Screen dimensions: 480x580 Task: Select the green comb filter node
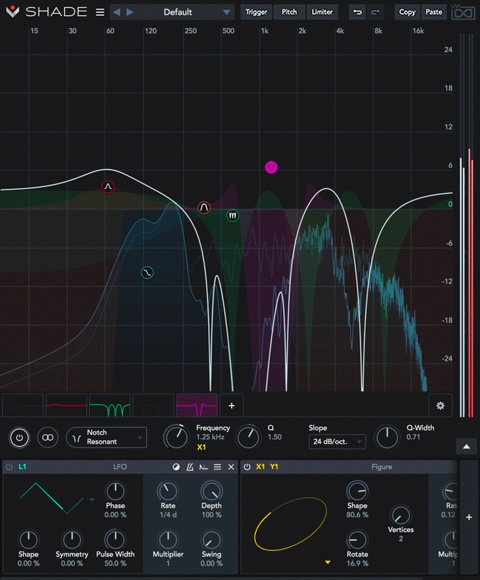232,215
